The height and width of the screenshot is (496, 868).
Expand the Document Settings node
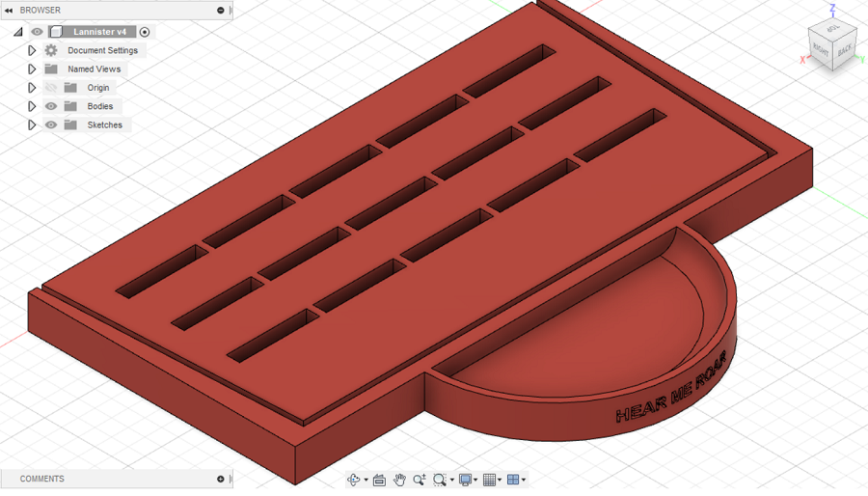point(32,50)
